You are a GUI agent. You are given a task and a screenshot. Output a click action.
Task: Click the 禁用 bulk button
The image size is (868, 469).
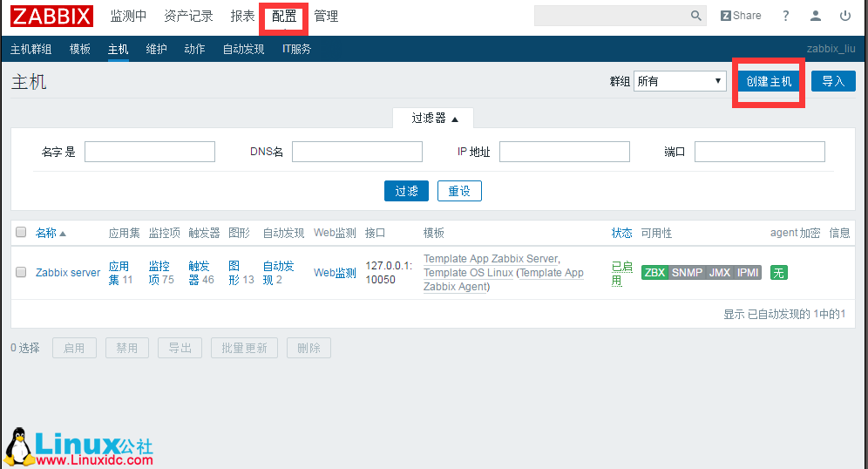(126, 348)
